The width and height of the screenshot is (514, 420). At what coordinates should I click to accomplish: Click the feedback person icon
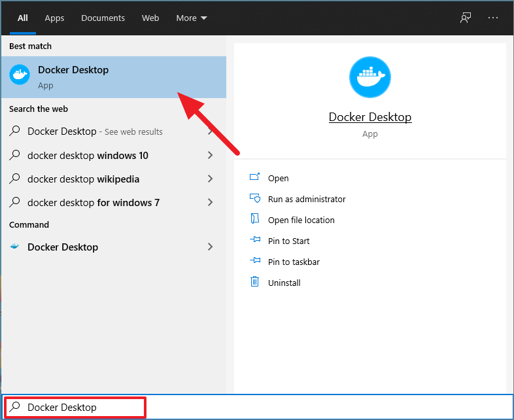click(x=466, y=18)
